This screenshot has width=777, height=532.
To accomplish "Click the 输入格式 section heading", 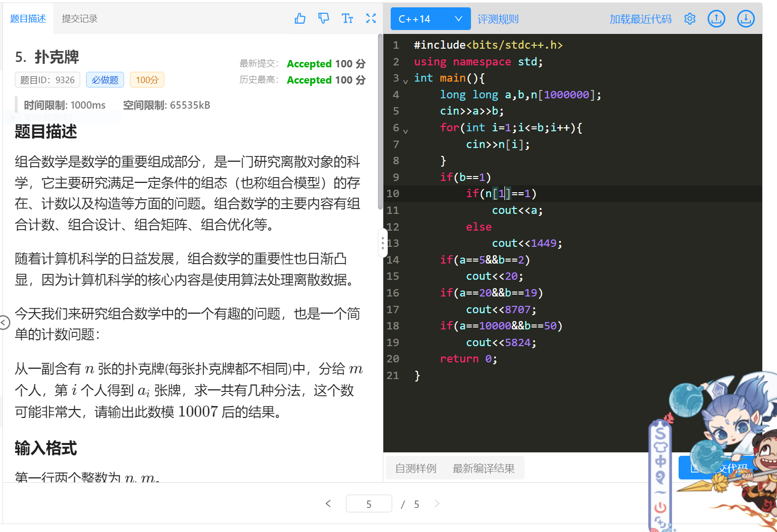I will [46, 448].
